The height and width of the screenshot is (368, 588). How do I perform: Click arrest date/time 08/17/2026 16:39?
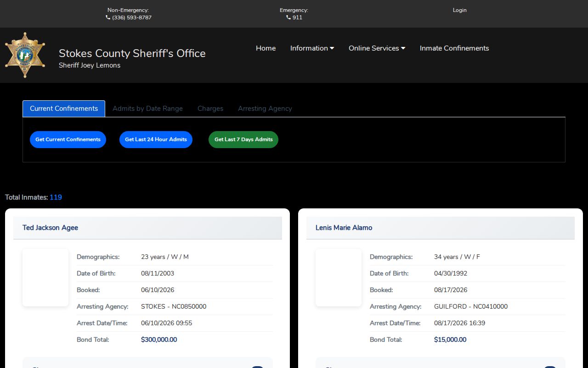click(460, 323)
